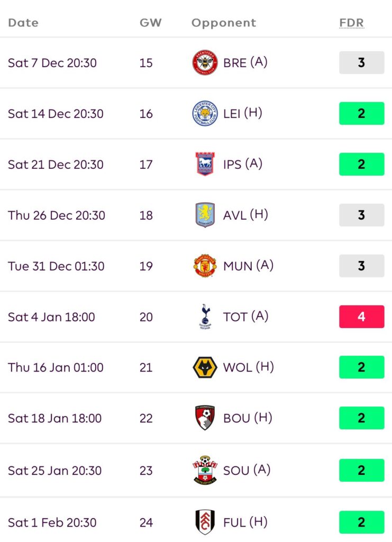Click the Leicester City club crest
Image resolution: width=392 pixels, height=542 pixels.
tap(205, 113)
